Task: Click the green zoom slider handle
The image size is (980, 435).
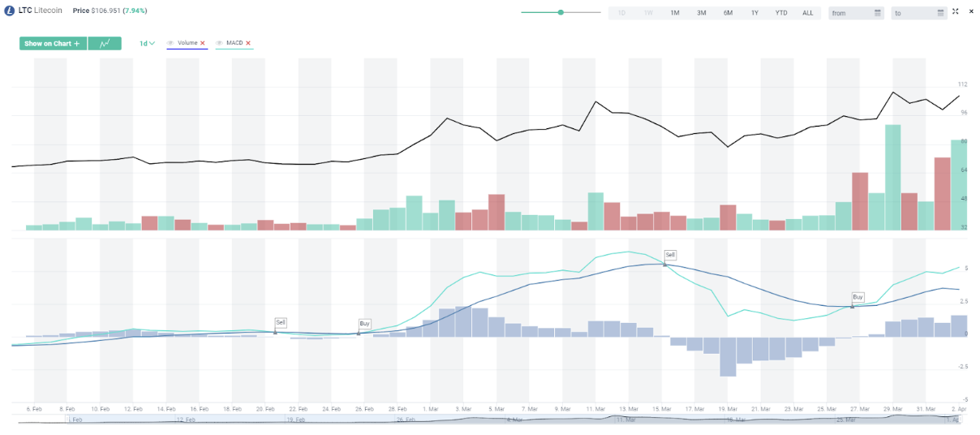Action: pyautogui.click(x=561, y=12)
